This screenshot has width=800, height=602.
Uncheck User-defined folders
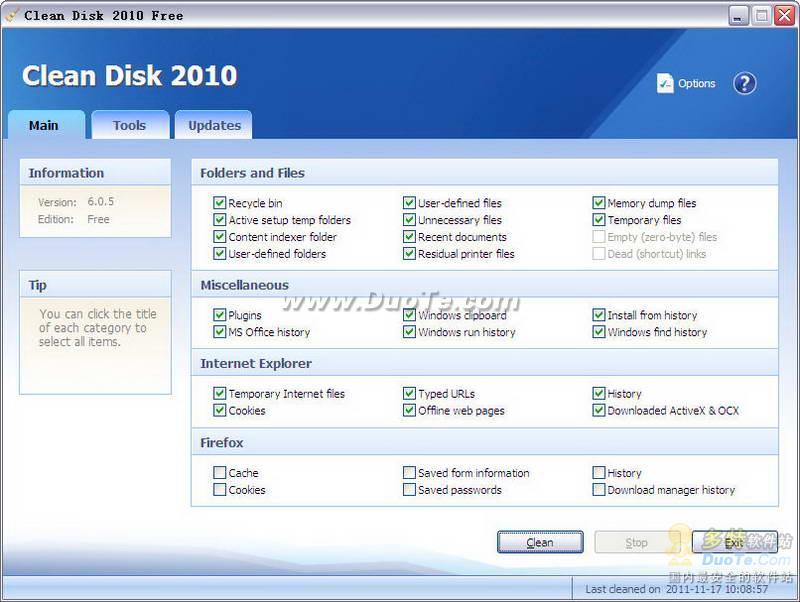click(x=219, y=254)
